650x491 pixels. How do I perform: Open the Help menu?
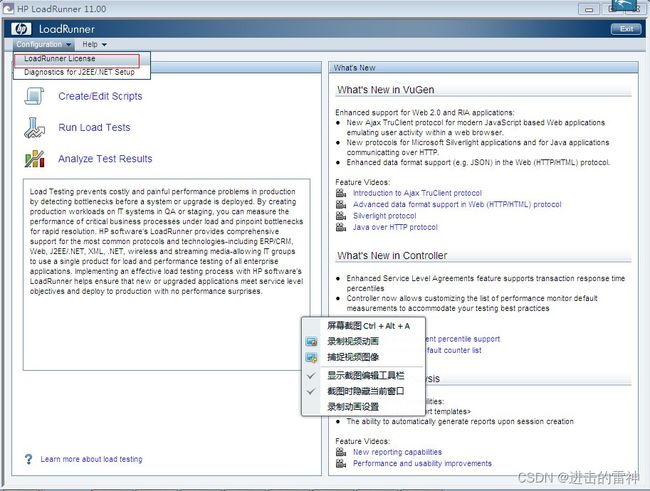pyautogui.click(x=94, y=44)
